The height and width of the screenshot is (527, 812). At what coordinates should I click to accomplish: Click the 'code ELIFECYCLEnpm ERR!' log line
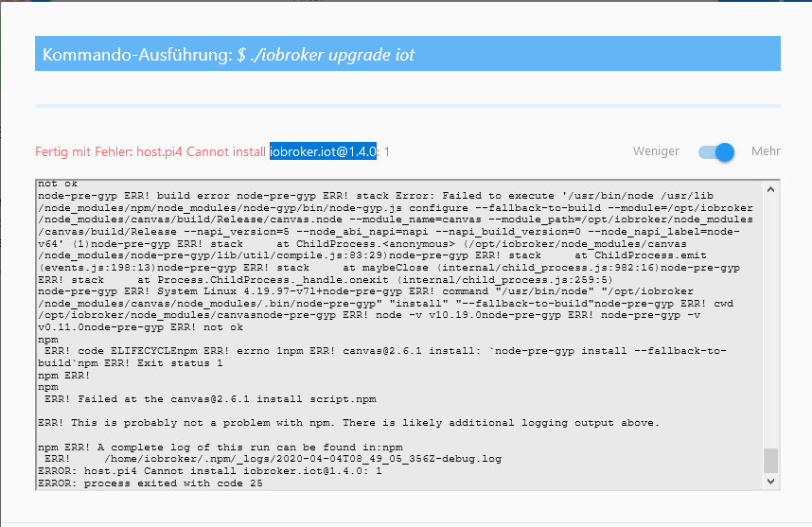click(385, 351)
